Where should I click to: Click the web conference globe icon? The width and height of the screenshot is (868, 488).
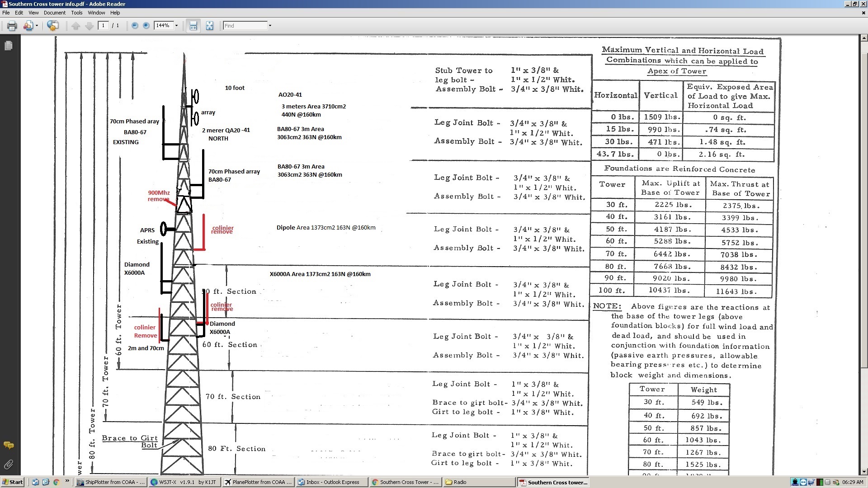(x=53, y=26)
